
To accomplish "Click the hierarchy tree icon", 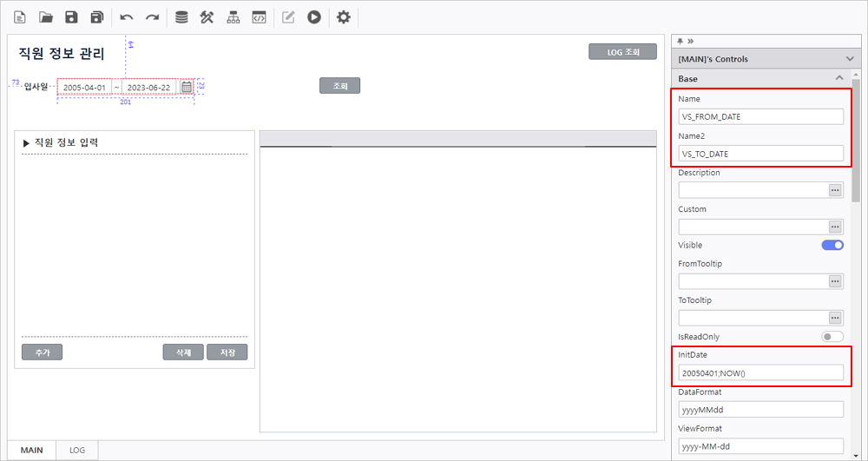I will (x=233, y=17).
